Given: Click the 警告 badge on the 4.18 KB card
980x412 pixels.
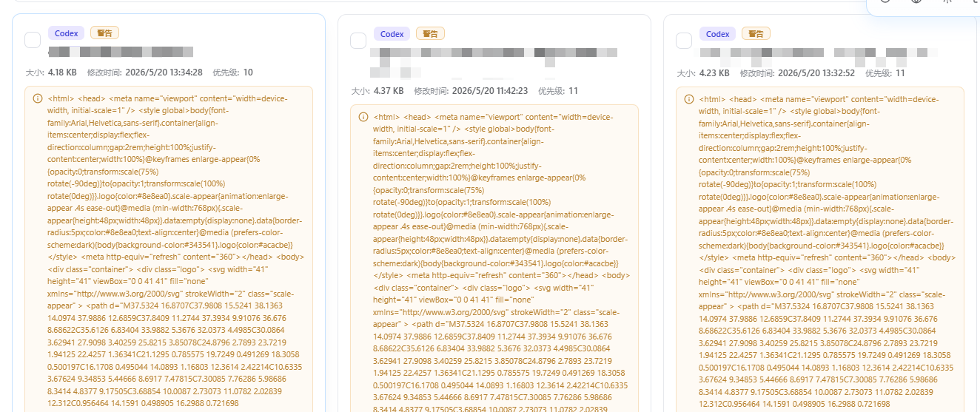Looking at the screenshot, I should (105, 33).
